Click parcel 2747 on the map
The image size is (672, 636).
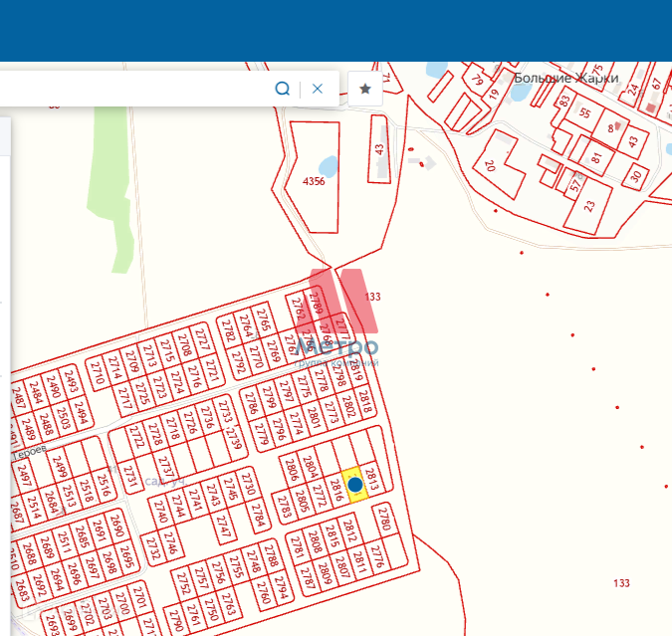click(x=224, y=527)
